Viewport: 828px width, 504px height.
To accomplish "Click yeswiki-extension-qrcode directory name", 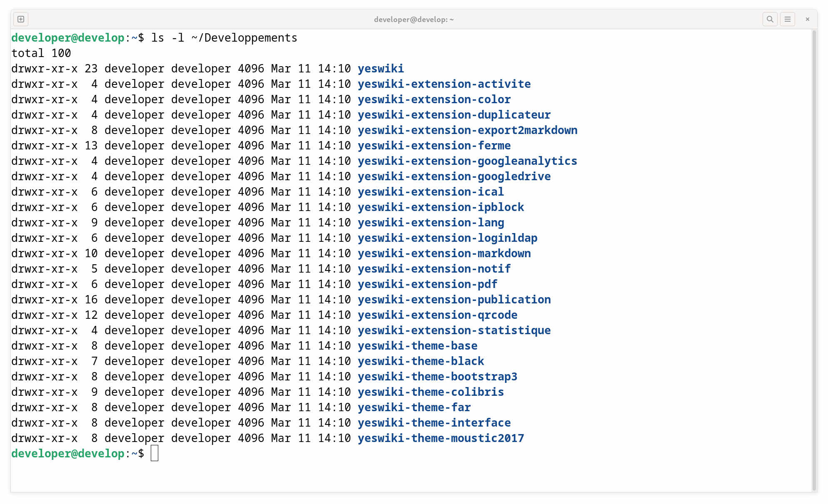I will (x=437, y=315).
